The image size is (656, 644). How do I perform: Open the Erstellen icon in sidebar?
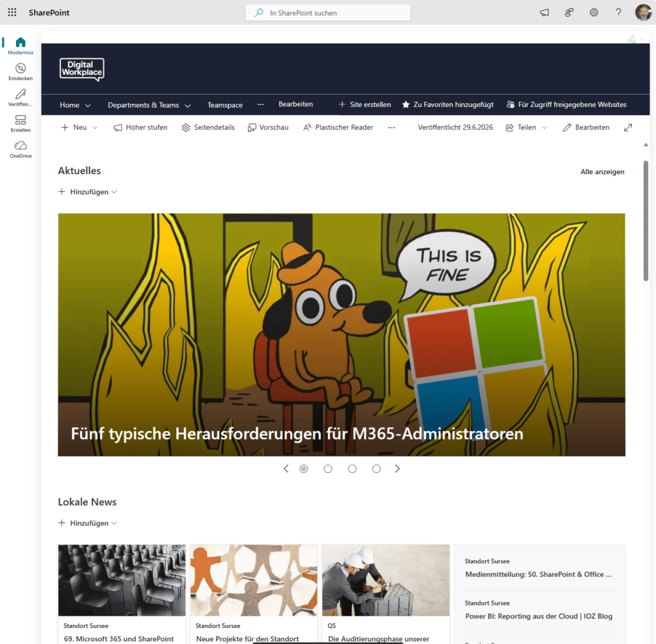click(x=20, y=120)
